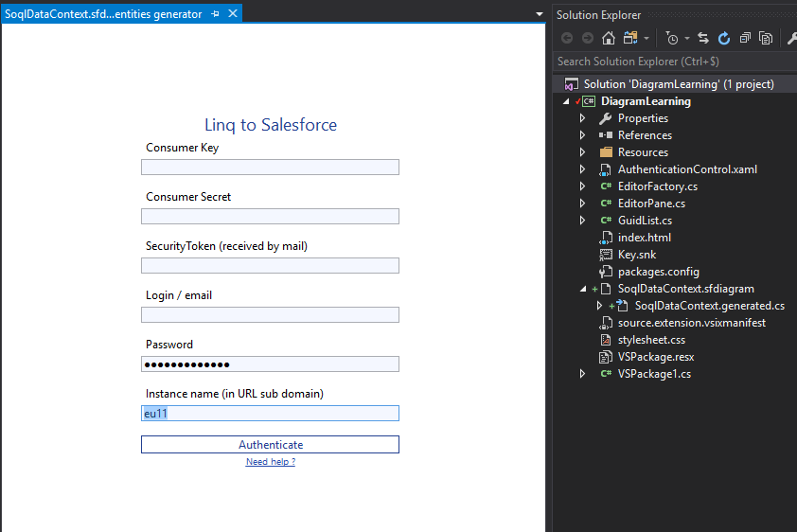797x532 pixels.
Task: Click the Home icon in Solution Explorer toolbar
Action: point(609,38)
